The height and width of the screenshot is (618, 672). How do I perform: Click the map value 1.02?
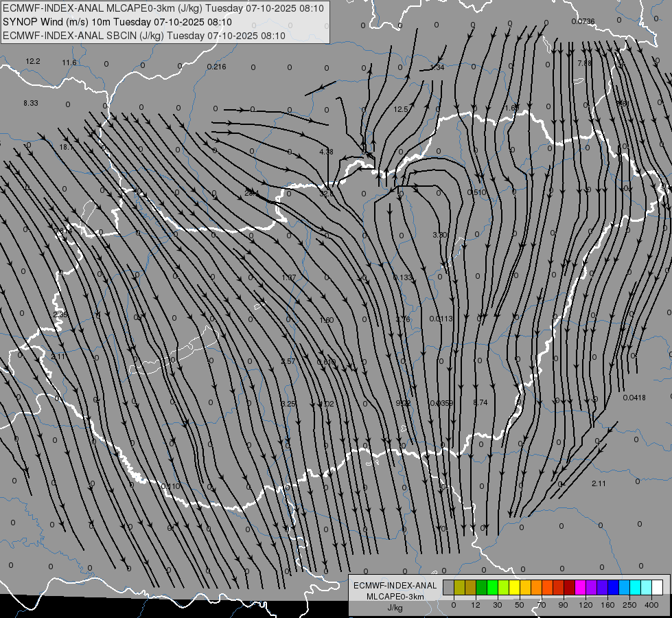[327, 404]
